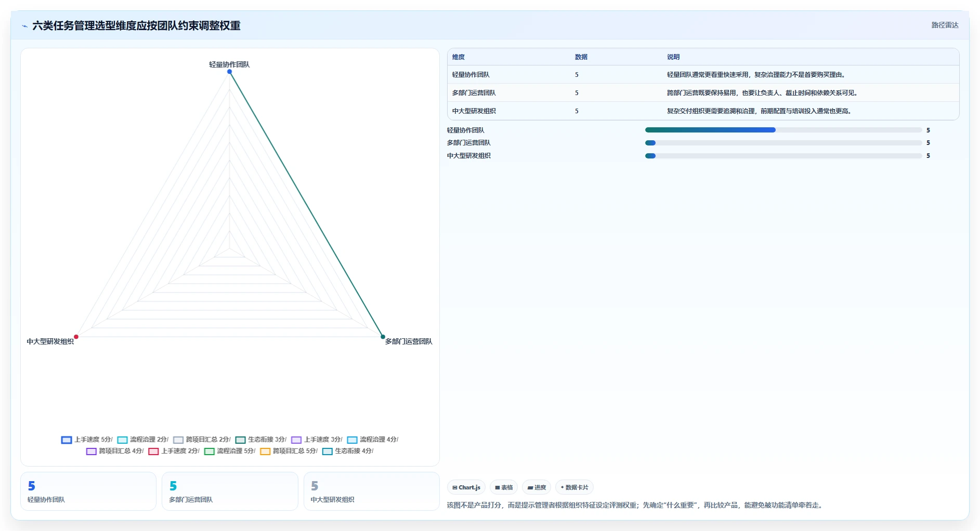Click the title 六类任务管理选型维度应按团队约束调整权重
Image resolution: width=980 pixels, height=531 pixels.
[x=136, y=25]
